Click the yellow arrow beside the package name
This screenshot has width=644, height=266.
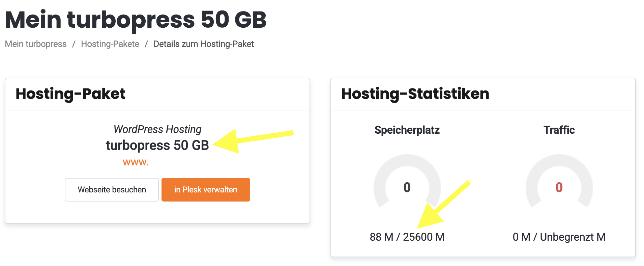(x=253, y=138)
